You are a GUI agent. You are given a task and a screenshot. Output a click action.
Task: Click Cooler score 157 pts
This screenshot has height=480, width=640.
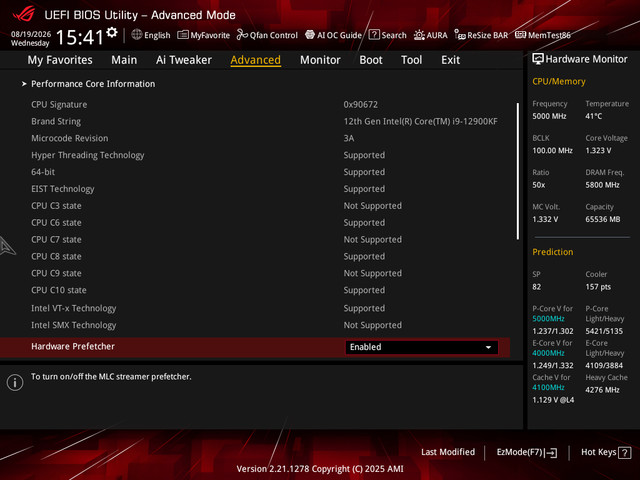598,287
